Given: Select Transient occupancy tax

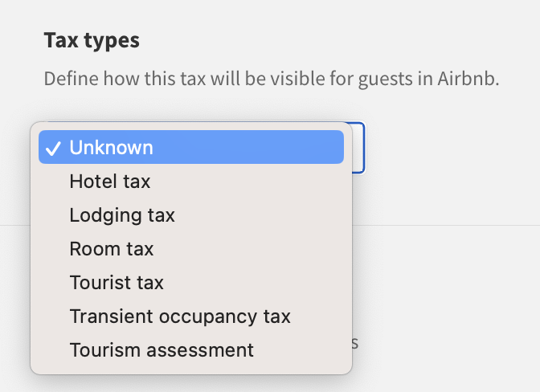Looking at the screenshot, I should tap(180, 316).
